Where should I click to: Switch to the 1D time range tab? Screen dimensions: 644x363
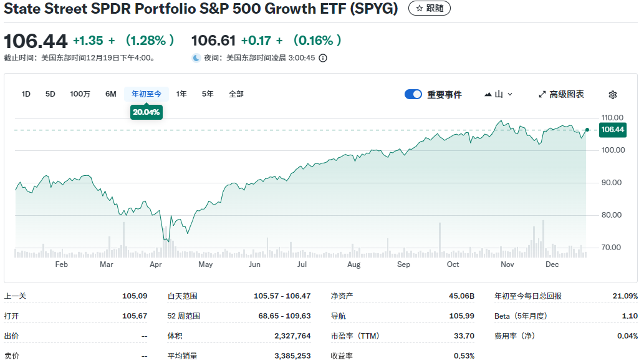click(26, 94)
